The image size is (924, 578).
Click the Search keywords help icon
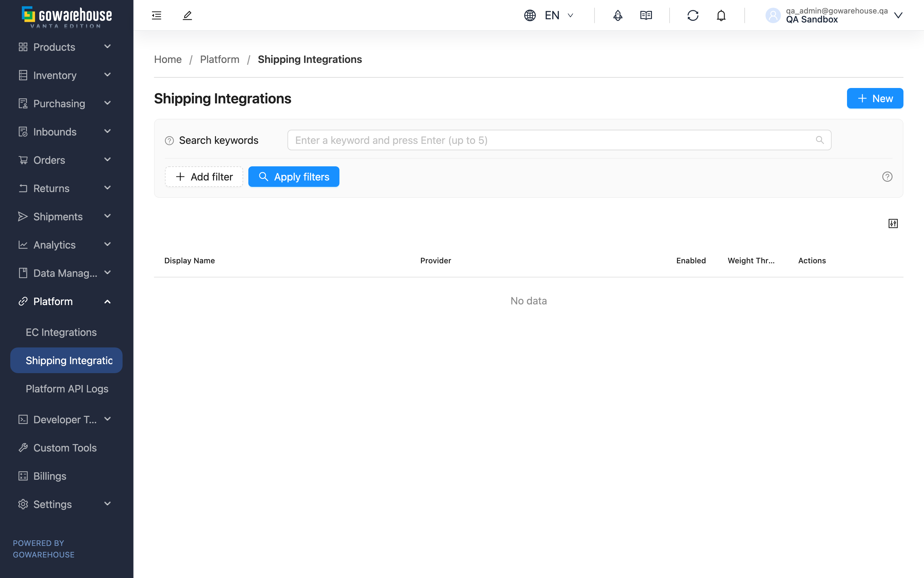pyautogui.click(x=169, y=141)
